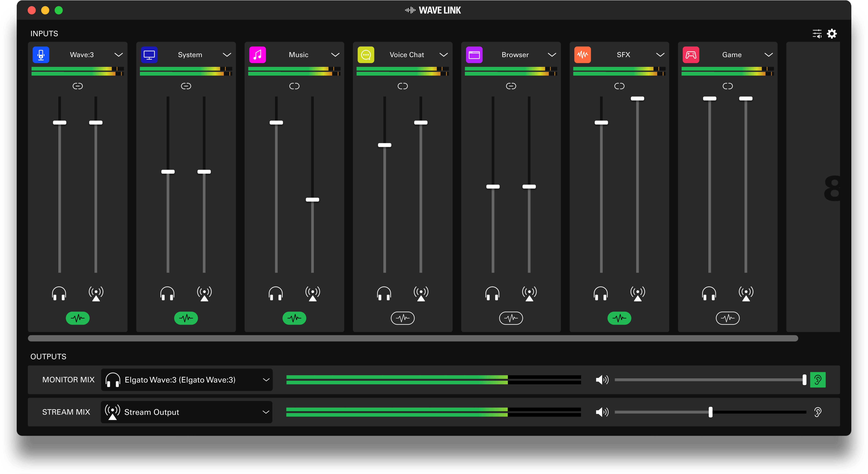Open Wave Link settings gear

click(832, 33)
